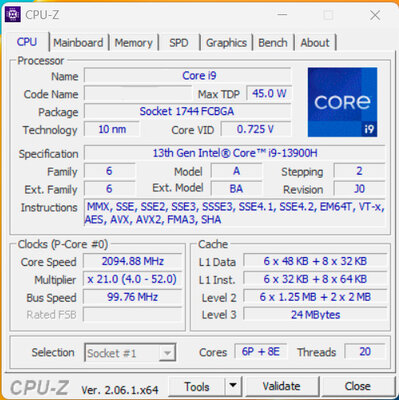The image size is (399, 400).
Task: Click the Validate button
Action: click(x=281, y=386)
